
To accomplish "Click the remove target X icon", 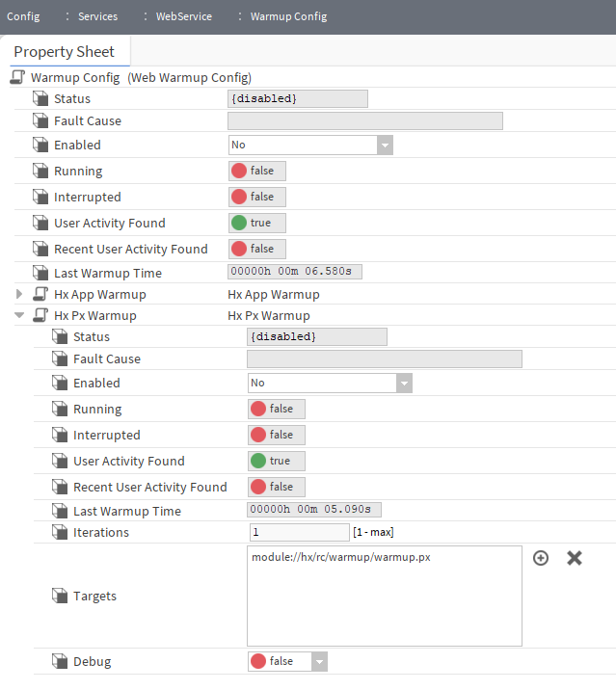I will pyautogui.click(x=575, y=558).
